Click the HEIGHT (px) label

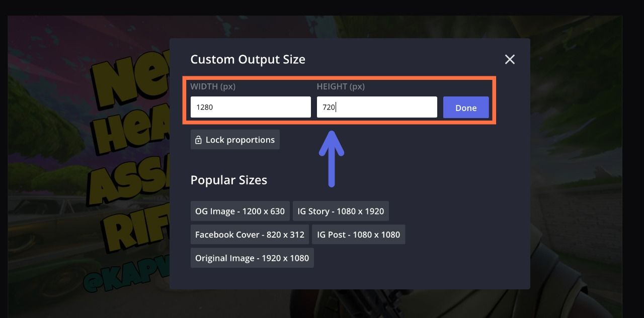pos(341,86)
